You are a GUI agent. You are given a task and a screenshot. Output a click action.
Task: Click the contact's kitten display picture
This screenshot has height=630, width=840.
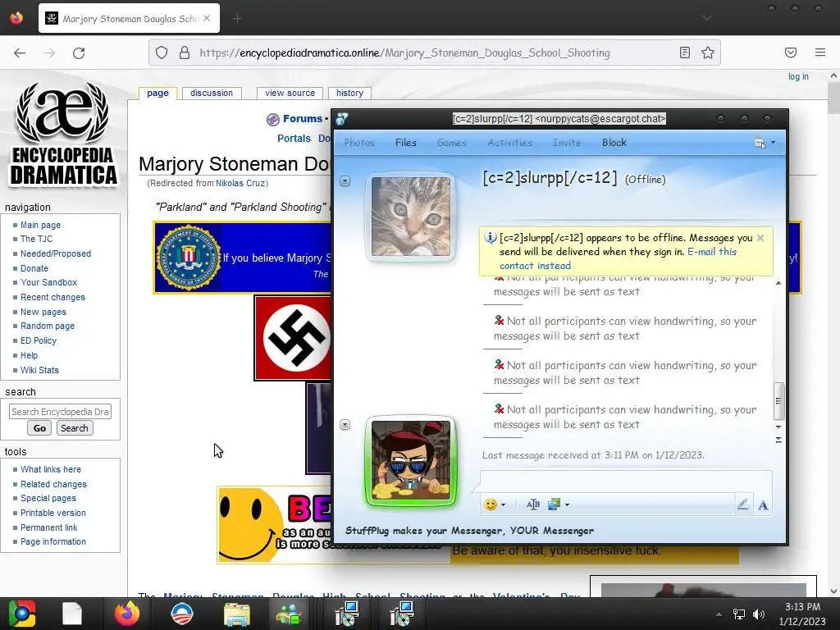(411, 217)
